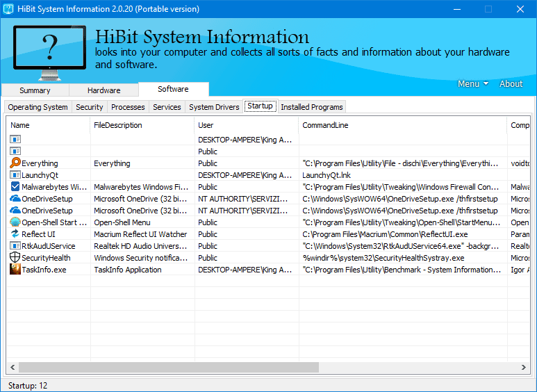Image resolution: width=537 pixels, height=392 pixels.
Task: Open the Menu dropdown
Action: [x=472, y=84]
